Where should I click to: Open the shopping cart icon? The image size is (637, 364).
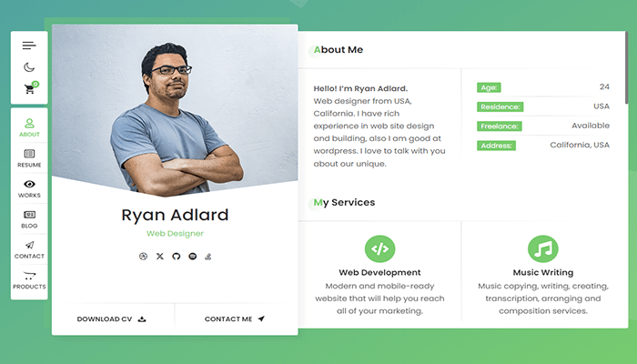[29, 89]
